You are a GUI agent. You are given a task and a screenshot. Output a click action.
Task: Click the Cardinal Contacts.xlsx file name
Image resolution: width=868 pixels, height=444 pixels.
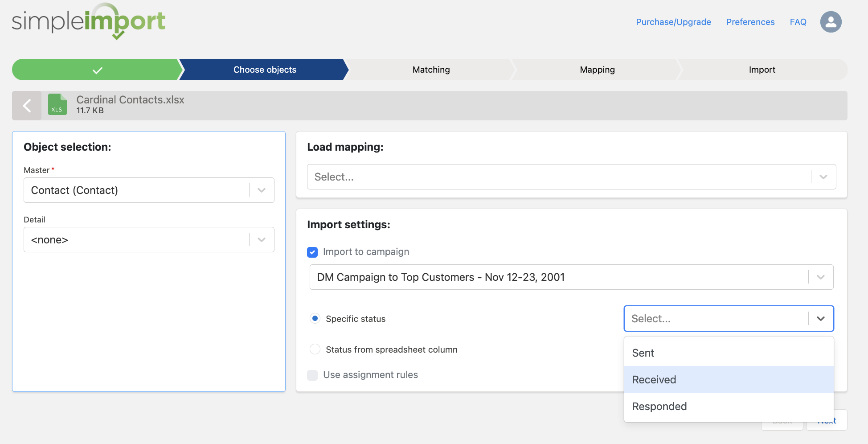click(x=130, y=100)
